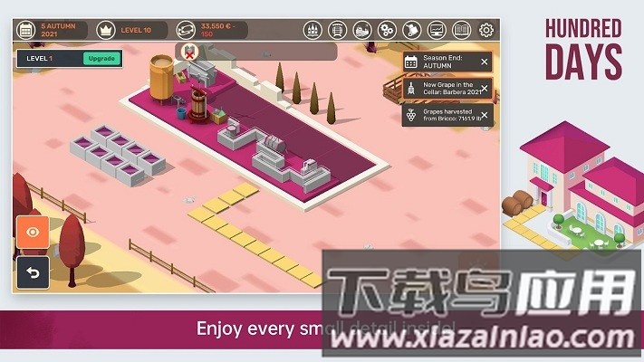Dismiss the New Grape in Cellar notification
This screenshot has height=362, width=644.
(x=484, y=89)
